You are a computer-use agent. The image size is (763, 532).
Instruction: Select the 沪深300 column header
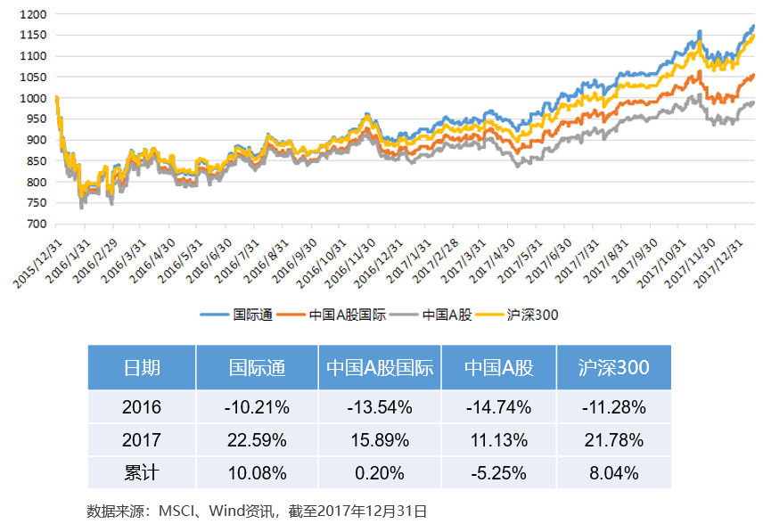click(613, 368)
